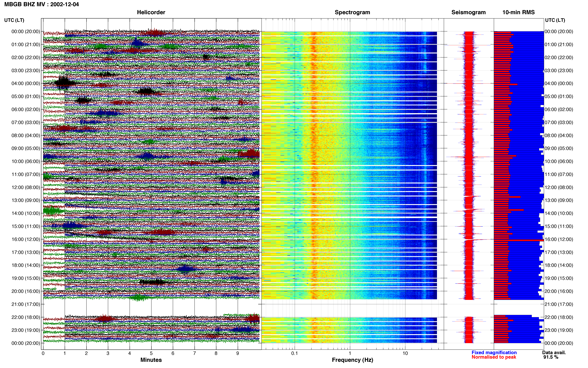
Task: Click left time label 03:00 (23:00)
Action: [x=26, y=70]
